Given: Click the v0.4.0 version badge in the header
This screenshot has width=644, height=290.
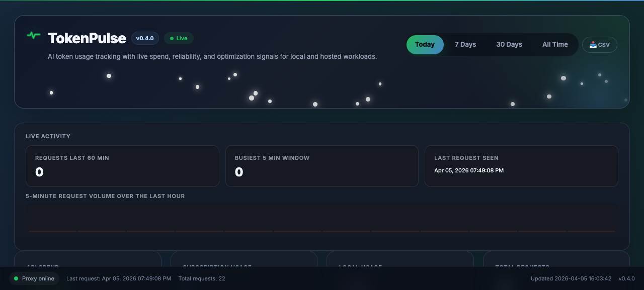Looking at the screenshot, I should click(145, 38).
